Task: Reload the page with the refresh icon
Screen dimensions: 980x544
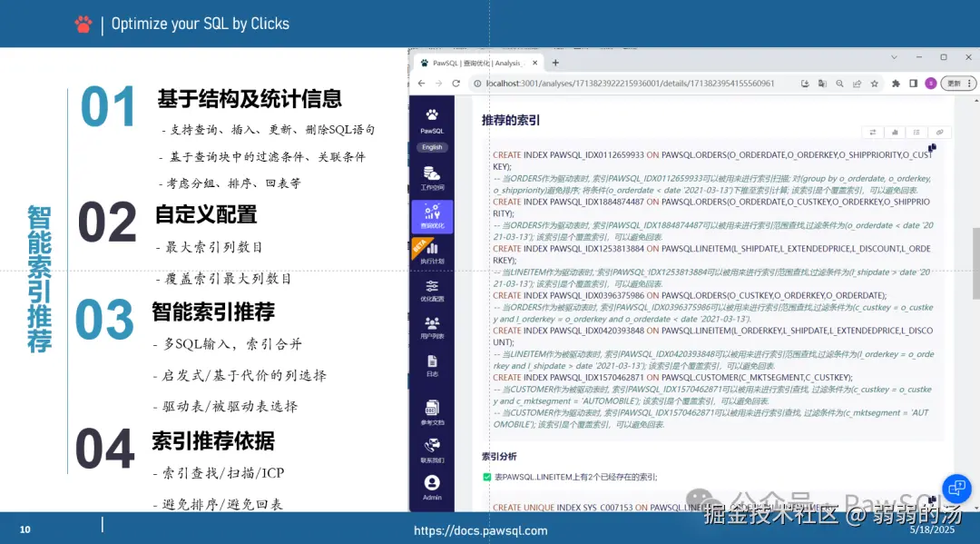Action: point(456,84)
